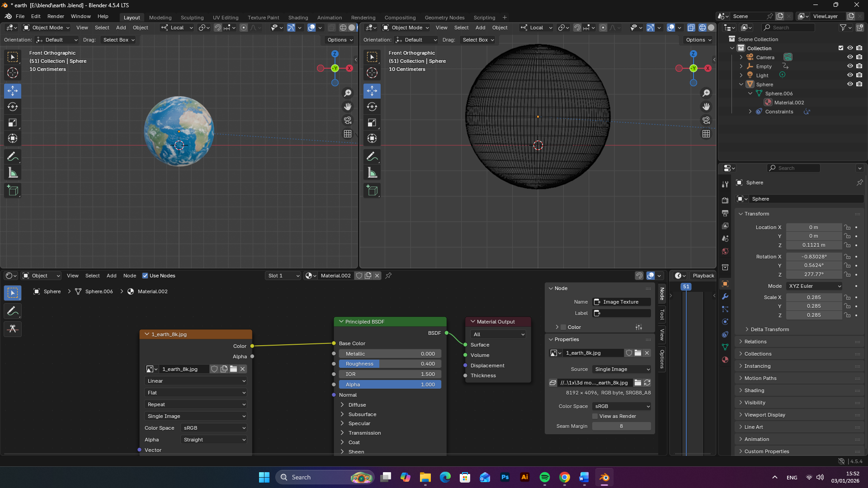This screenshot has height=488, width=868.
Task: Select the Rotate tool in left viewport
Action: [13, 107]
